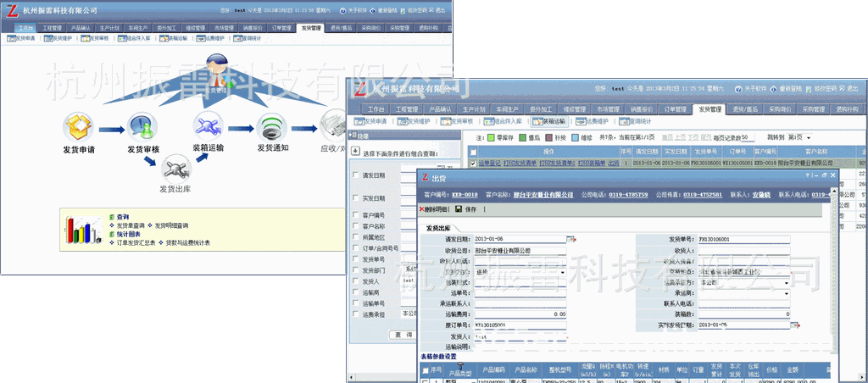Select the green 零库存 legend swatch
Image resolution: width=868 pixels, height=383 pixels.
491,137
